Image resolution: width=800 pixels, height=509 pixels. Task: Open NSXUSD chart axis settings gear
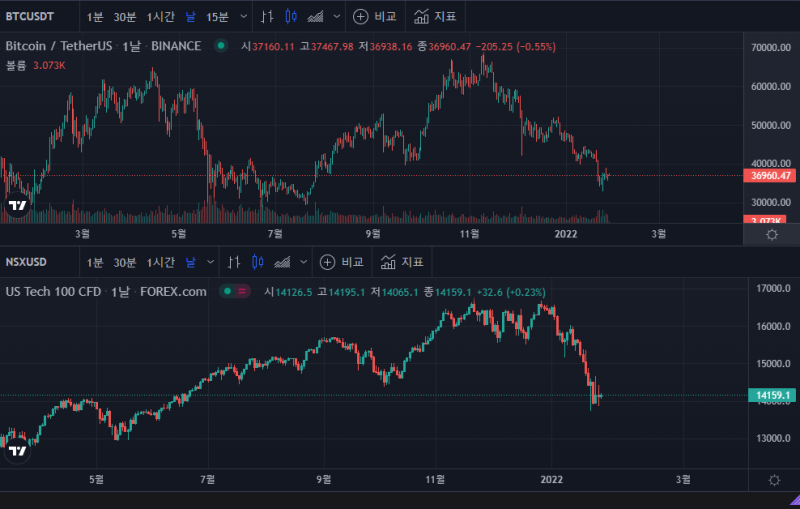(x=774, y=480)
